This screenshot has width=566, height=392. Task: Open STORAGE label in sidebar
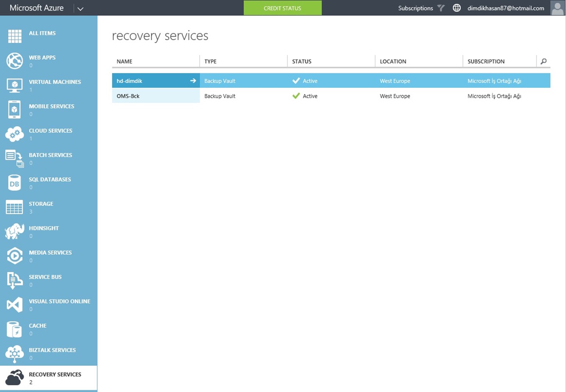41,204
